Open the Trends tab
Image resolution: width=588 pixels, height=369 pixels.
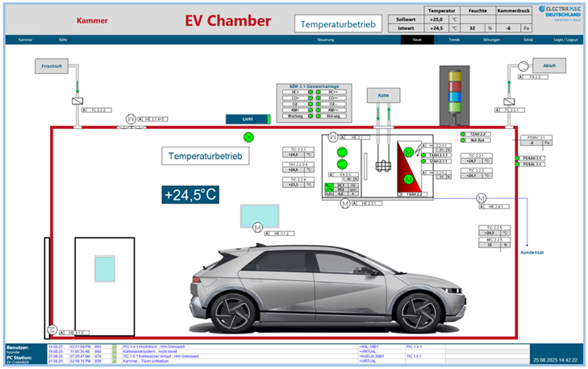pos(454,39)
